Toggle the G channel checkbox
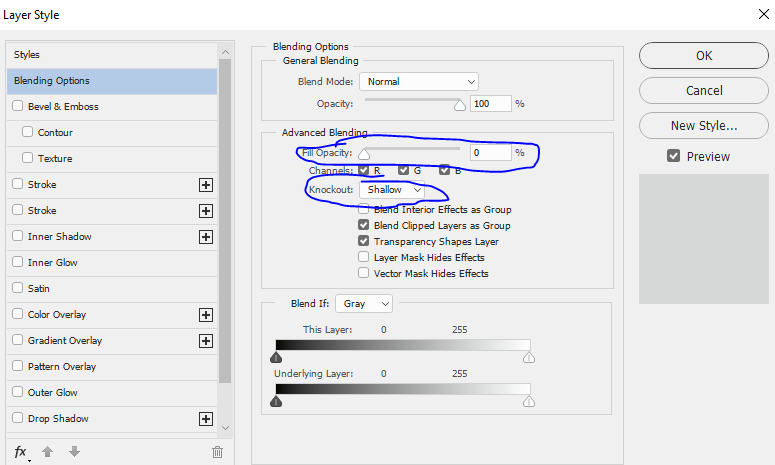Viewport: 775px width, 465px height. [403, 170]
